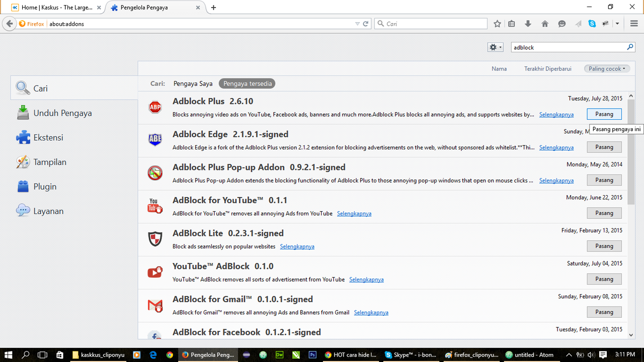Open the Action Center notification icon
Screen dimensions: 644x362
(x=603, y=354)
